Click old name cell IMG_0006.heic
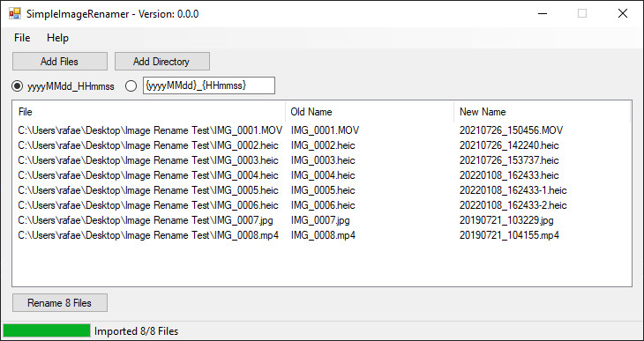This screenshot has height=341, width=644. tap(323, 205)
